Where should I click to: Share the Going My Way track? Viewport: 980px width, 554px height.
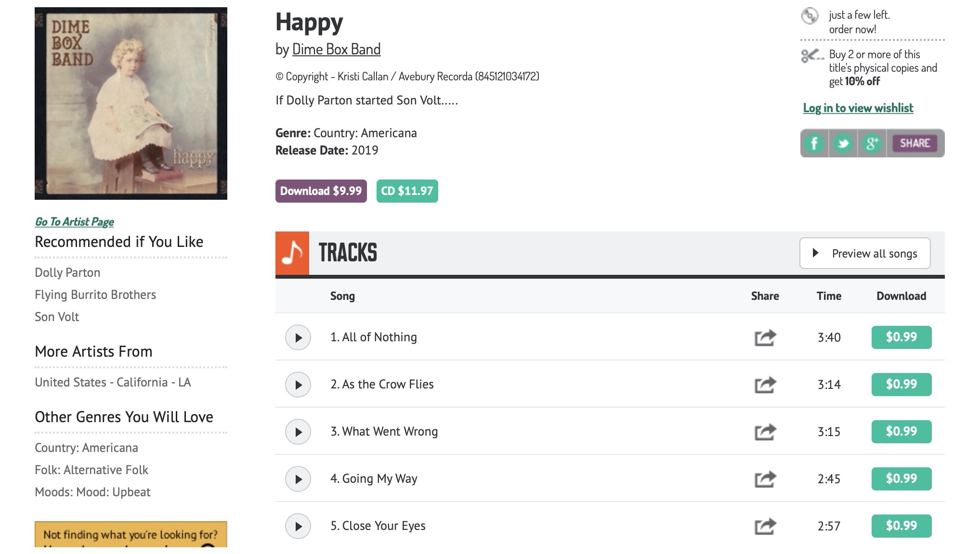tap(765, 479)
